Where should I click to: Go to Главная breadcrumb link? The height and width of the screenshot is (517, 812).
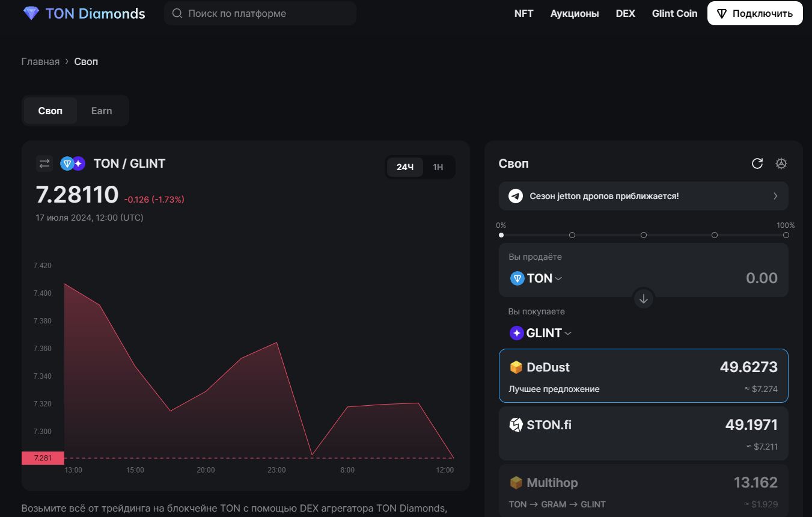coord(40,61)
